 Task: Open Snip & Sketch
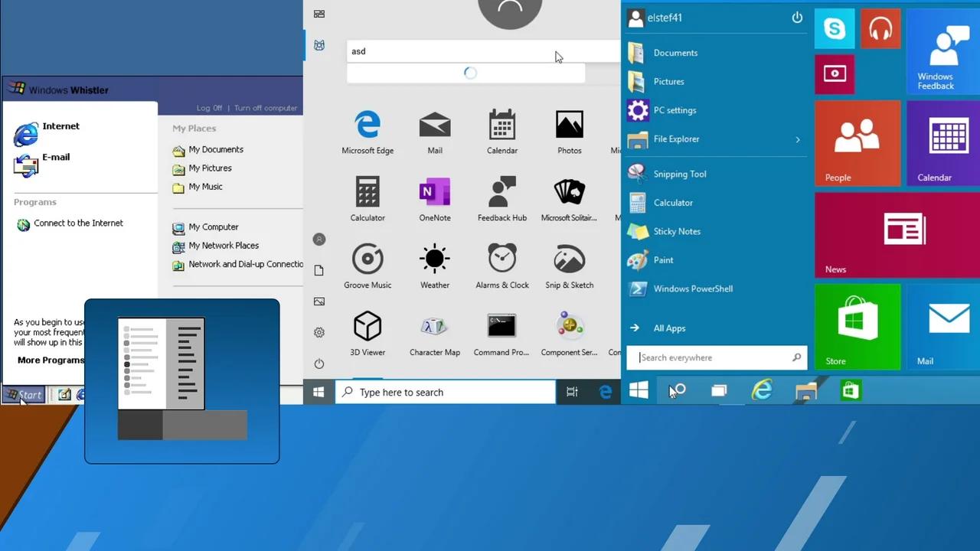pos(569,265)
